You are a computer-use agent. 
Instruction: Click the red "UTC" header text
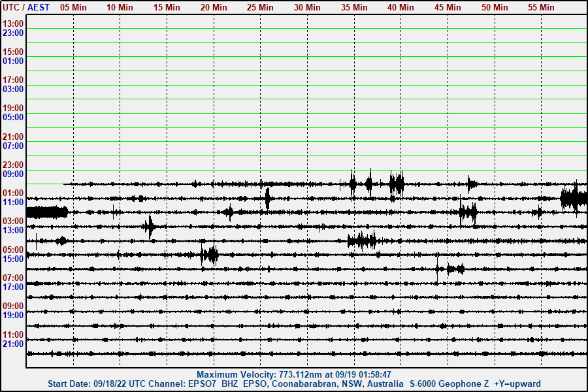pos(12,7)
